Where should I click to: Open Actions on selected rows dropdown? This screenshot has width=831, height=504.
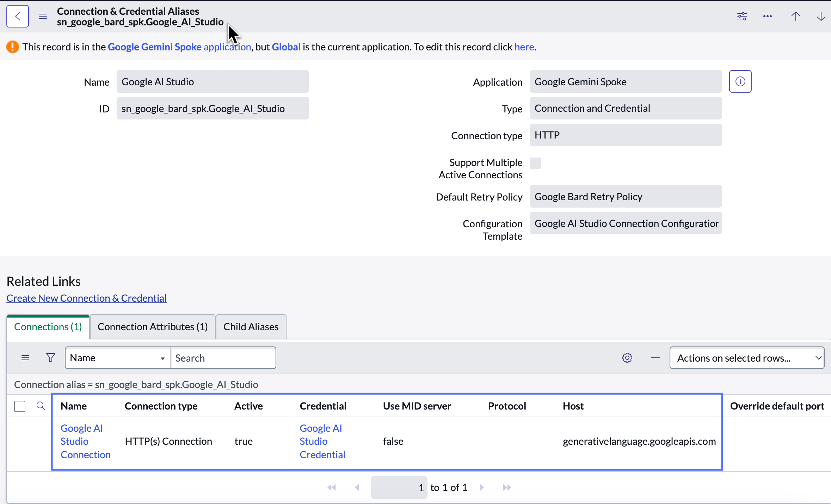tap(747, 358)
